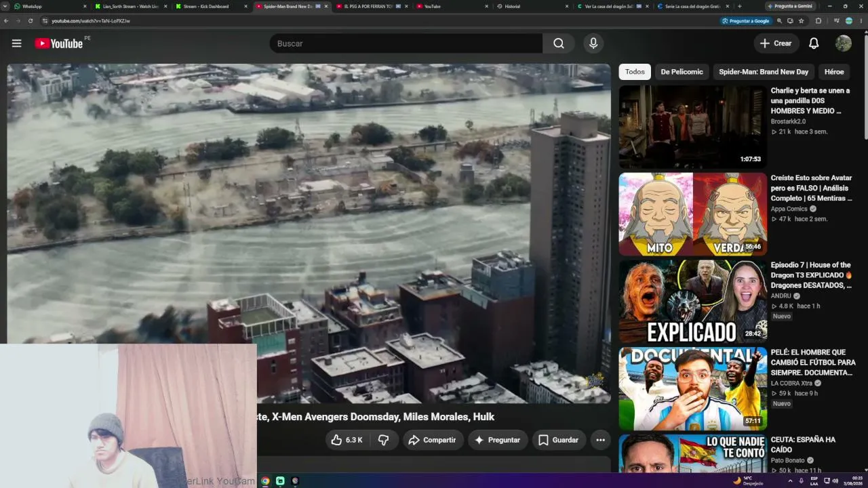868x488 pixels.
Task: Start voice search with the microphone
Action: [x=593, y=43]
